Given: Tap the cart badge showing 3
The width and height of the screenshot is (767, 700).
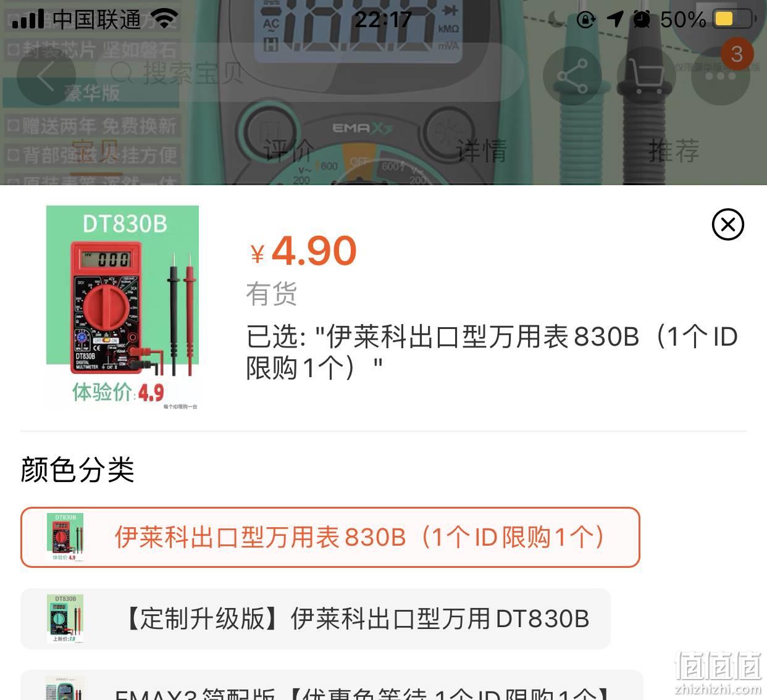Looking at the screenshot, I should (737, 54).
